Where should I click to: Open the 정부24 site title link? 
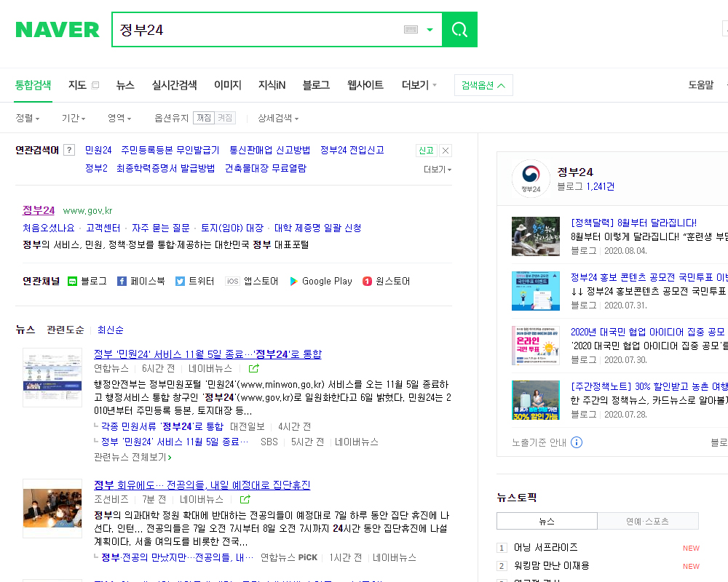39,210
